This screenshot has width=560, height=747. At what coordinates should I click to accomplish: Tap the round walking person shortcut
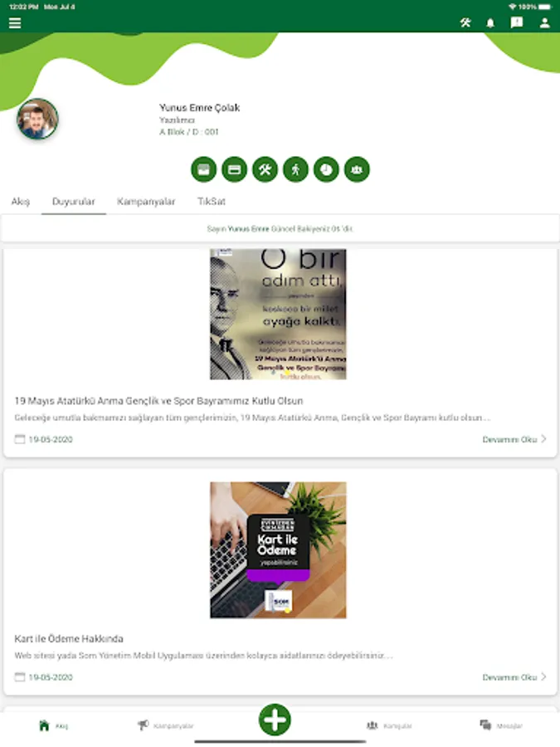coord(295,169)
